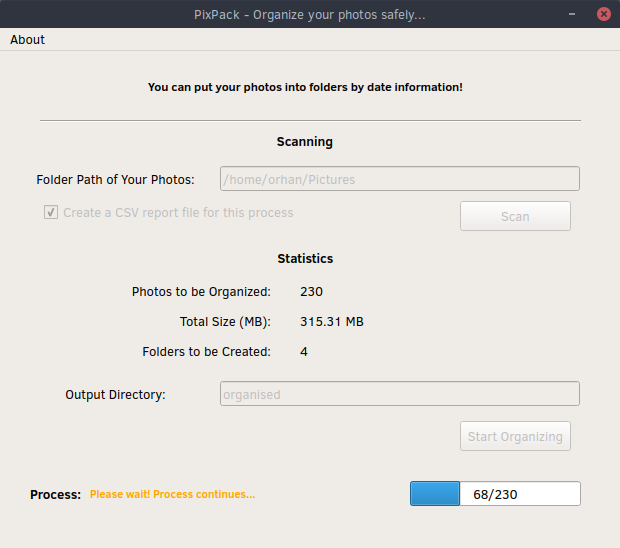The height and width of the screenshot is (548, 620).
Task: Focus the photos folder path field
Action: [399, 180]
